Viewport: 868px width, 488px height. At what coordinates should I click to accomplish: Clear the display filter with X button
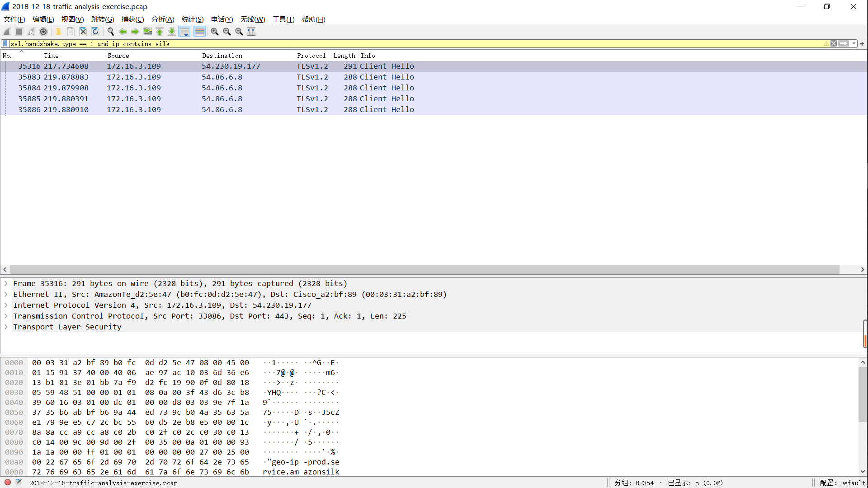pyautogui.click(x=834, y=44)
